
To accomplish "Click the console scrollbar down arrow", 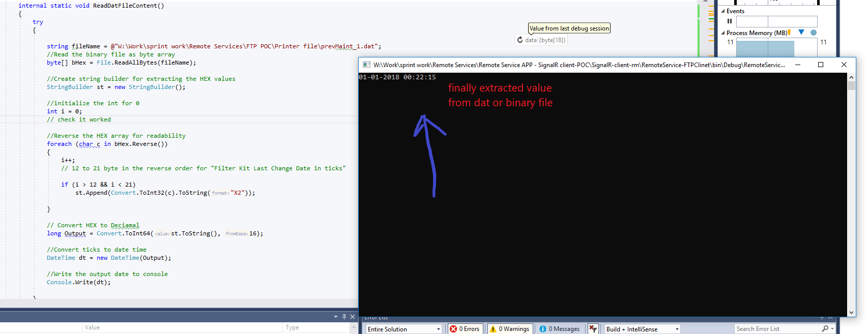I will tap(851, 312).
